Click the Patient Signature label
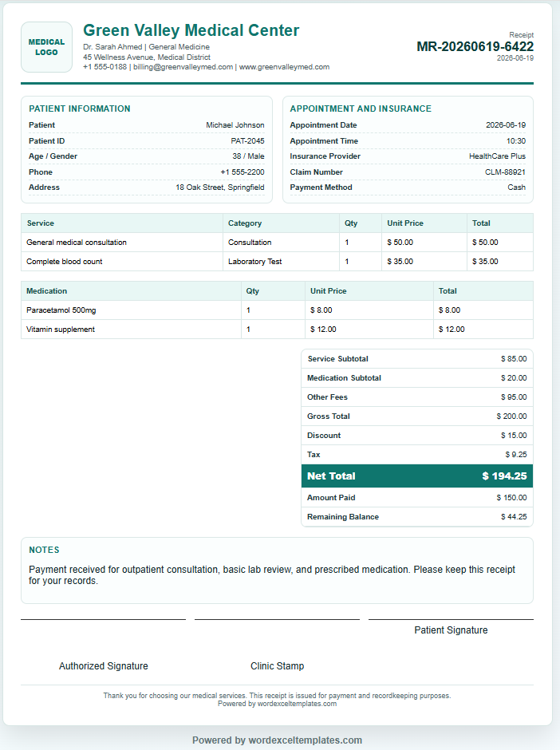Screen dimensions: 560x750 pos(451,630)
